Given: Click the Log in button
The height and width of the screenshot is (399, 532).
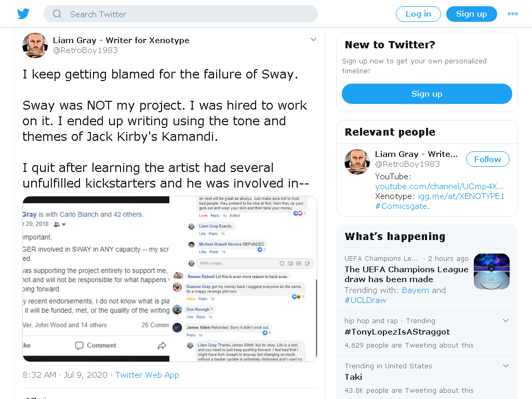Looking at the screenshot, I should [x=418, y=14].
